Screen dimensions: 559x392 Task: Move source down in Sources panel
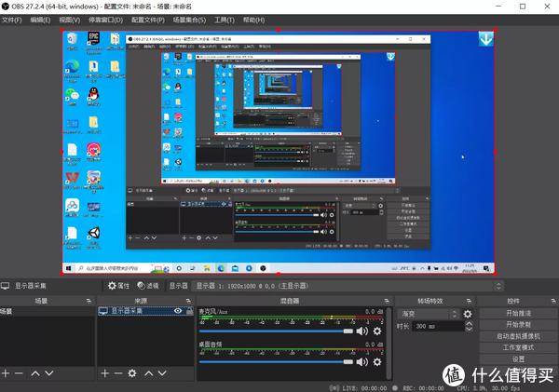click(162, 373)
